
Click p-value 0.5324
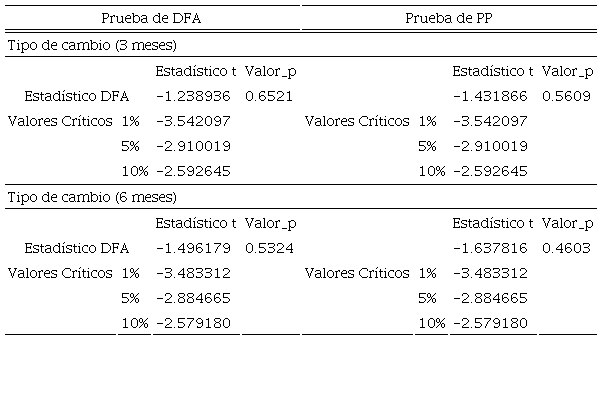coord(269,248)
